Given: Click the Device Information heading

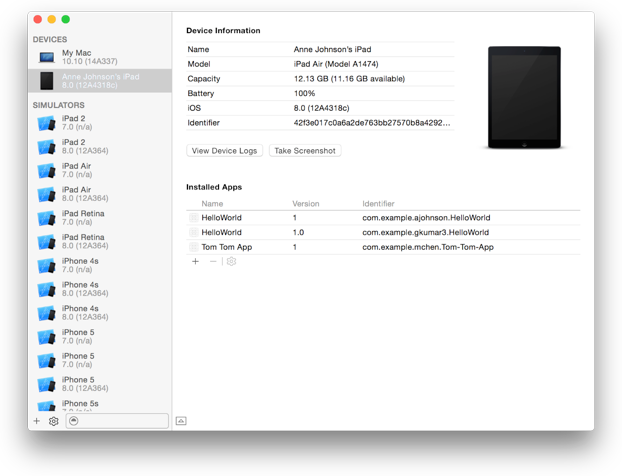Looking at the screenshot, I should [223, 31].
